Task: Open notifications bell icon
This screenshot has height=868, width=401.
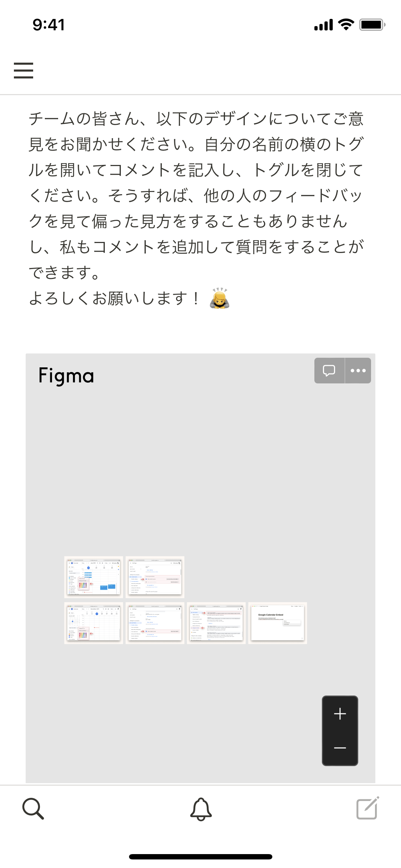Action: click(x=201, y=809)
